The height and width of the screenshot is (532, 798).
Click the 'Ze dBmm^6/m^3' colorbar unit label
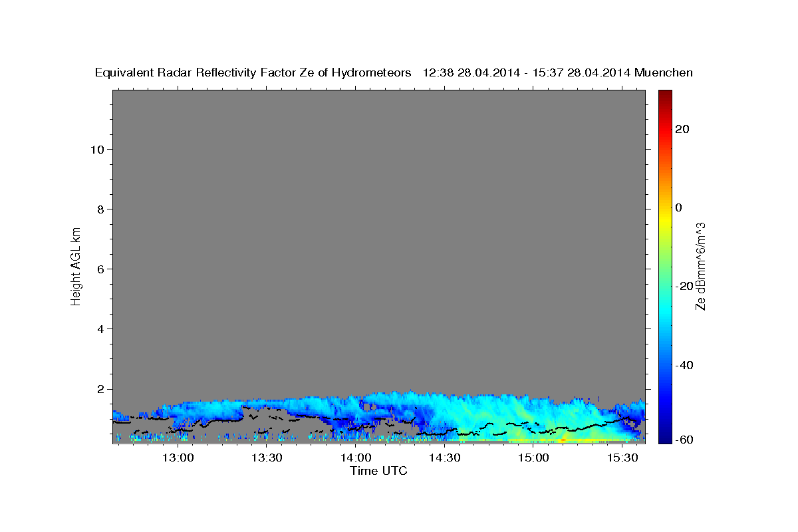click(x=700, y=266)
